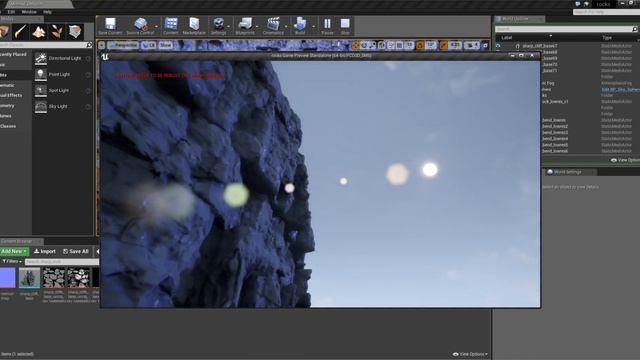
Task: Open the Edit menu
Action: click(x=11, y=12)
